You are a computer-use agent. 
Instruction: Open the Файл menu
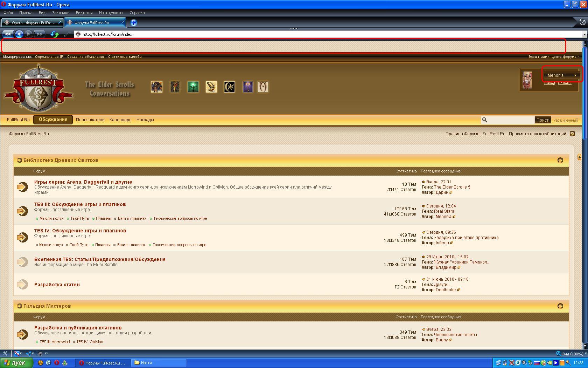pyautogui.click(x=8, y=13)
